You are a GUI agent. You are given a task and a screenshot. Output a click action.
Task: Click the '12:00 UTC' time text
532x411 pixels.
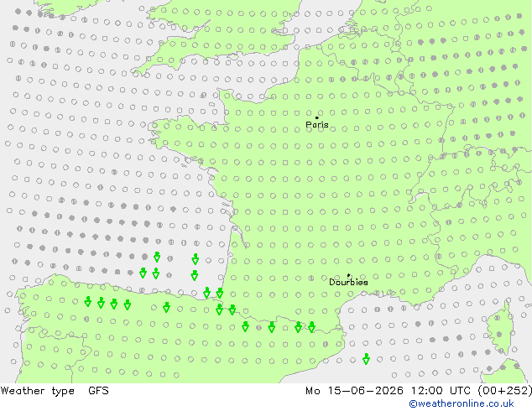coord(441,391)
